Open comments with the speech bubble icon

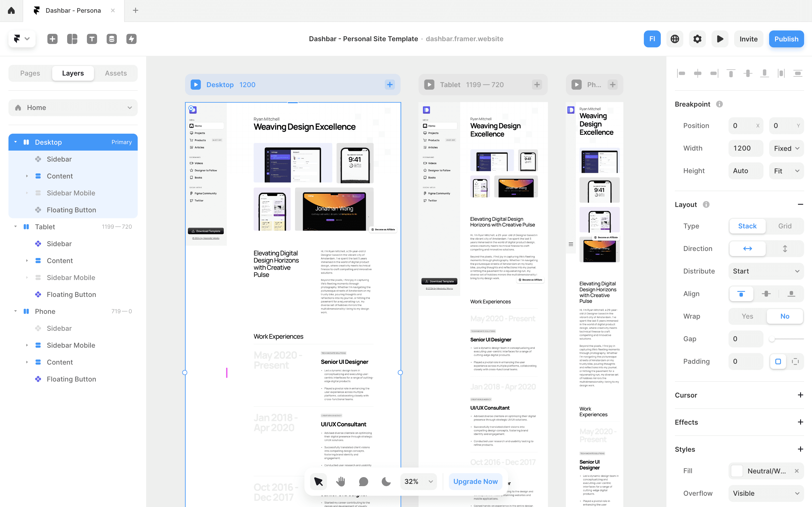pos(363,481)
